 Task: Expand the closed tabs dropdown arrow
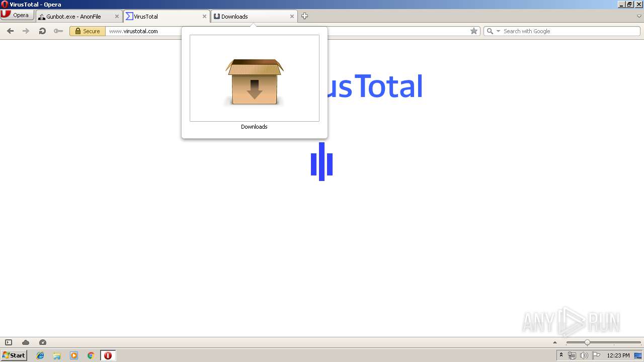pos(639,16)
